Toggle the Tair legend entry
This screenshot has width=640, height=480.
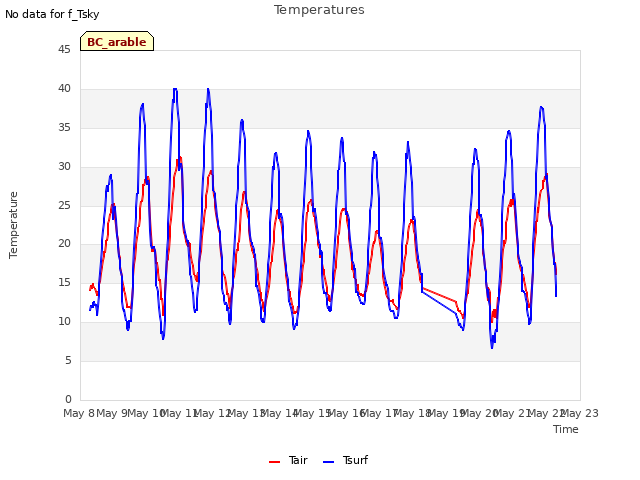[x=288, y=460]
